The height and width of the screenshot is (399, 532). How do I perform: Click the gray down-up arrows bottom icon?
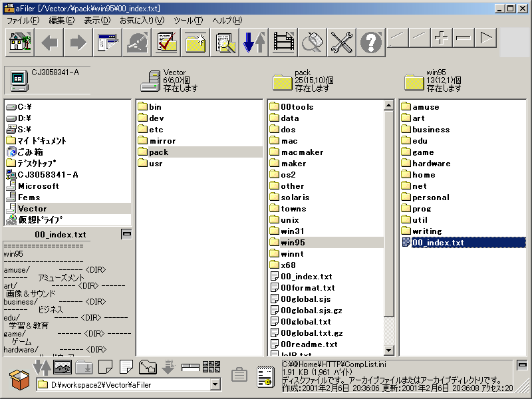(41, 367)
